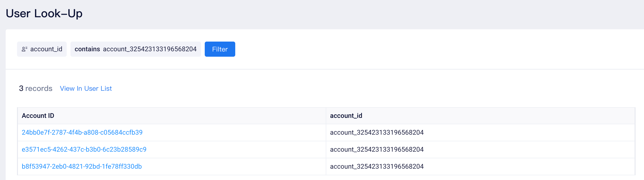
Task: Open the account_id attribute selector
Action: click(42, 49)
